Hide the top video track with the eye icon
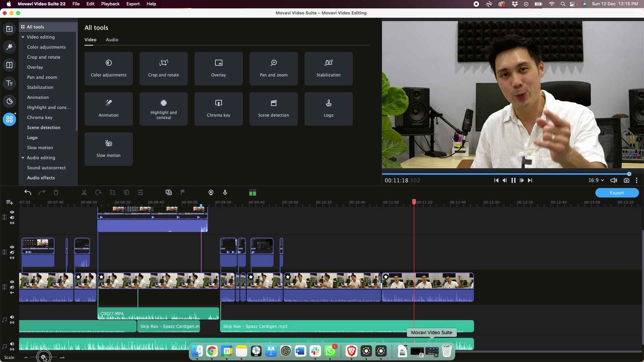 (12, 212)
